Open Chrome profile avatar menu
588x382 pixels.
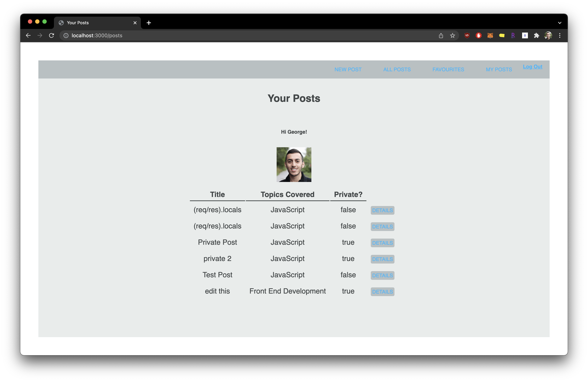[548, 35]
